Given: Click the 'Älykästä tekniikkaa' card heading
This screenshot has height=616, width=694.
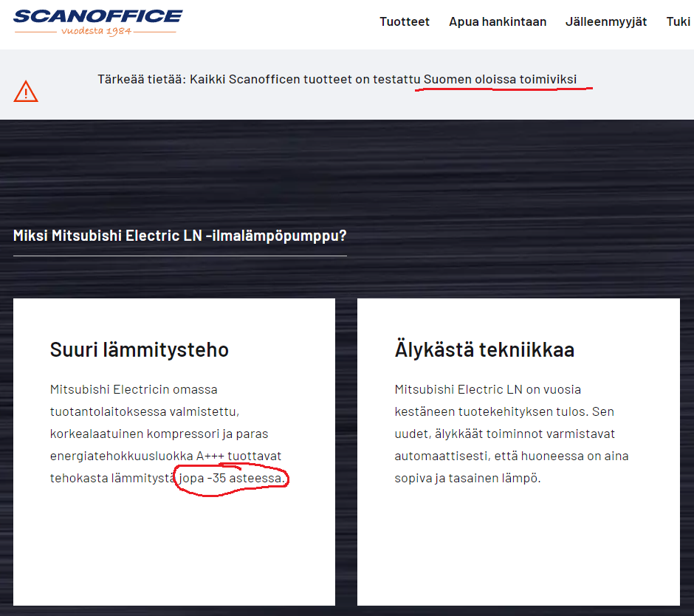Looking at the screenshot, I should 484,349.
